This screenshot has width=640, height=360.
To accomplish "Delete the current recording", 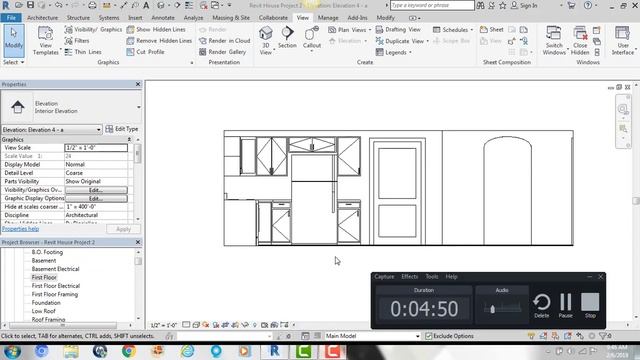I will pos(542,306).
